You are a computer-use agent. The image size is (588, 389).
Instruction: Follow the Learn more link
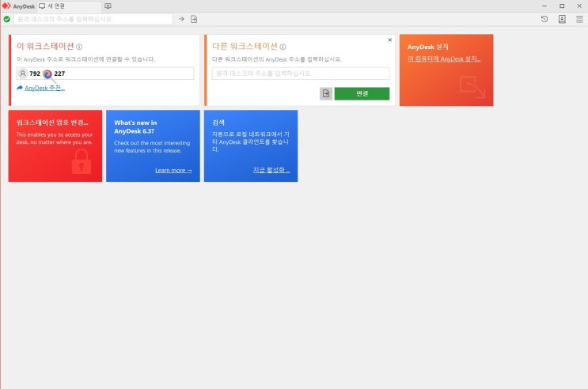point(173,170)
